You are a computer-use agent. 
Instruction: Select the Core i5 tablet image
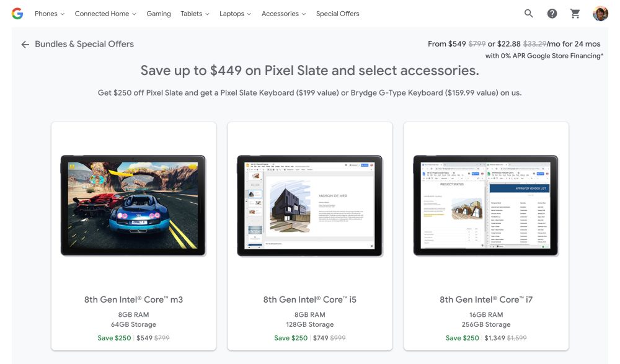[x=310, y=206]
